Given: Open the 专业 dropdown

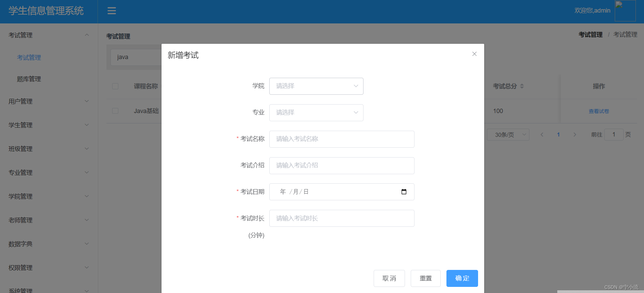Looking at the screenshot, I should [x=316, y=113].
